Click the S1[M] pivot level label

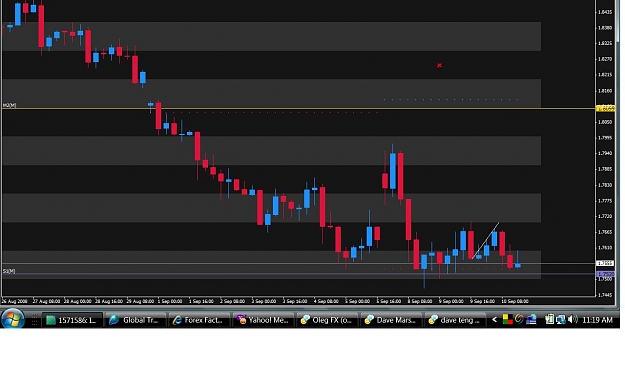click(9, 271)
